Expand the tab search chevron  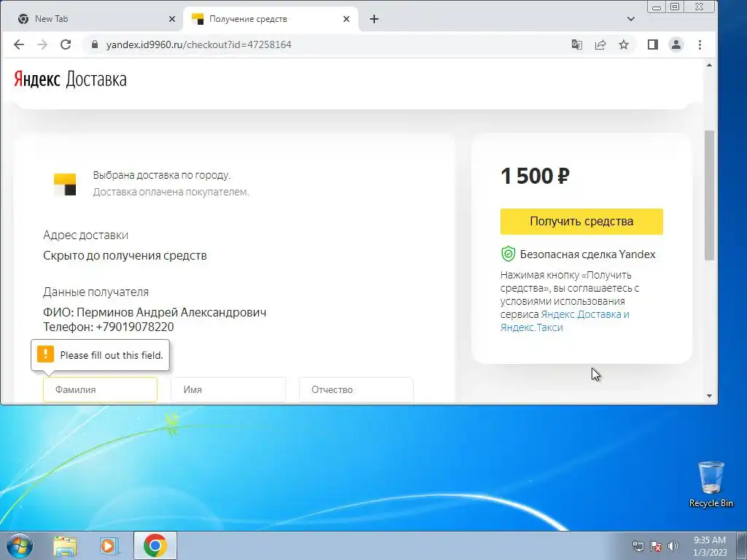click(631, 19)
